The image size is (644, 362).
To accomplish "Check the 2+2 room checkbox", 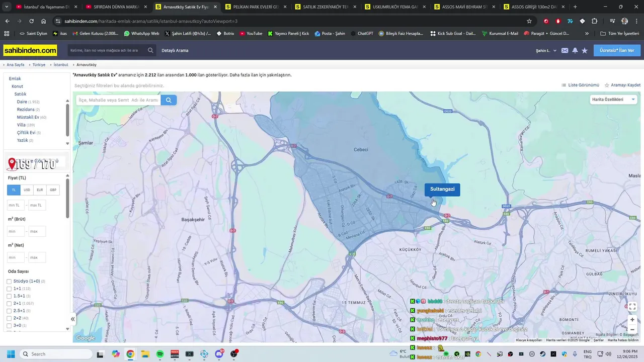I will 9,318.
